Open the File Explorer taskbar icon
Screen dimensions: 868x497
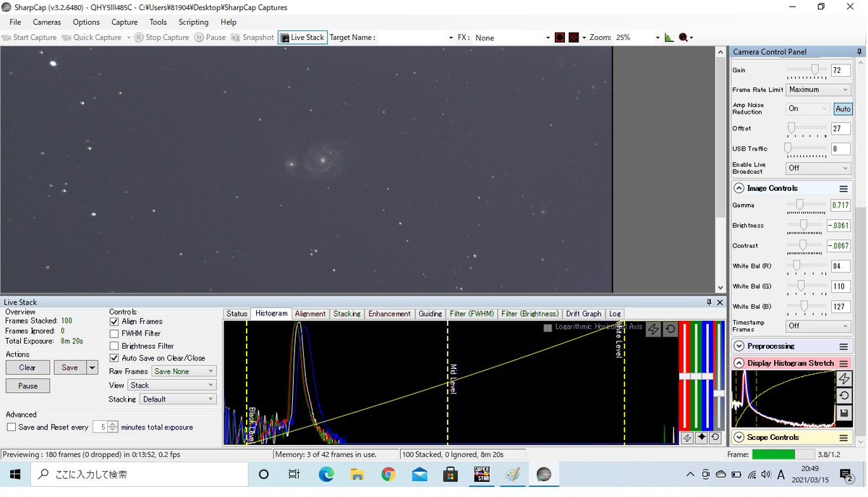(357, 475)
